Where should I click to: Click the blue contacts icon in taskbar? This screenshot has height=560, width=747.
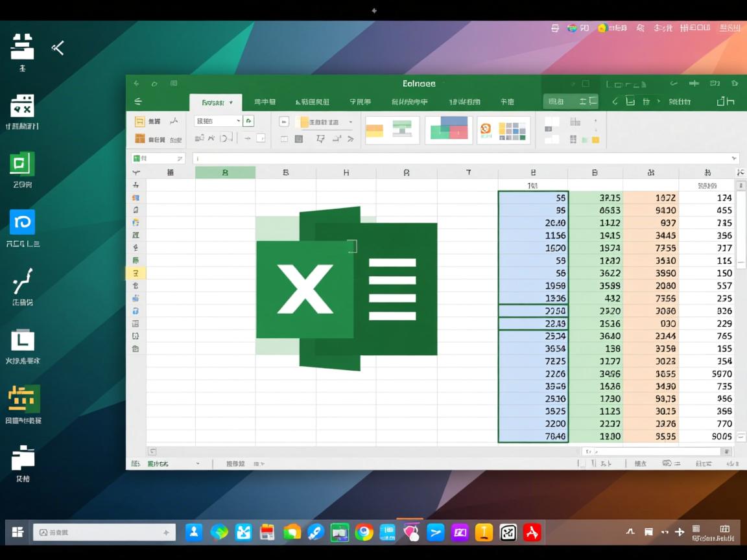coord(194,532)
